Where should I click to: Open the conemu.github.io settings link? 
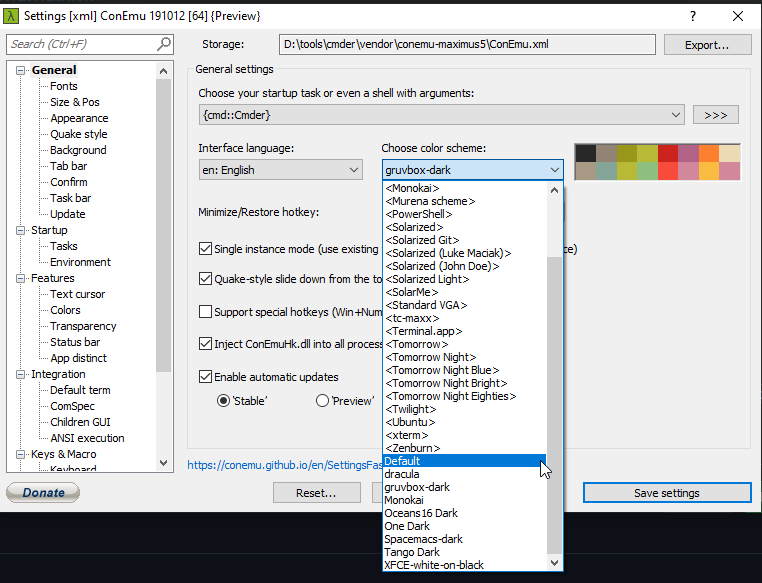(284, 465)
